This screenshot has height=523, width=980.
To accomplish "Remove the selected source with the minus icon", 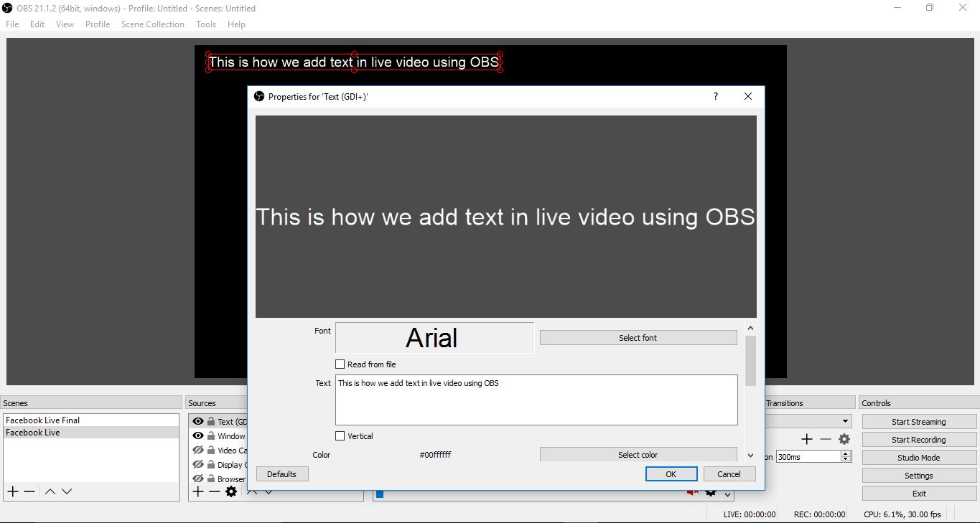I will coord(215,491).
